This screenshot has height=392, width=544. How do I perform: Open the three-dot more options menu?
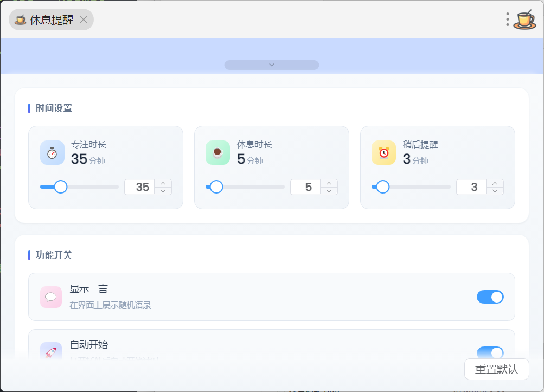click(x=508, y=20)
